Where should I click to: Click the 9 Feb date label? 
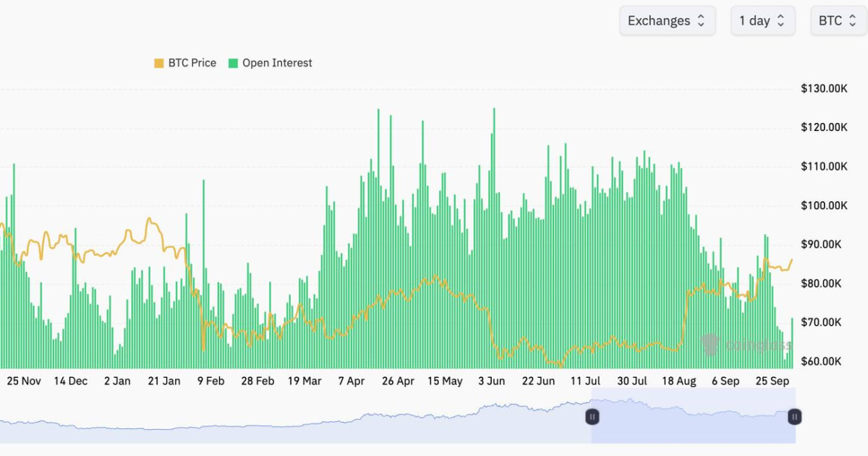tap(210, 381)
